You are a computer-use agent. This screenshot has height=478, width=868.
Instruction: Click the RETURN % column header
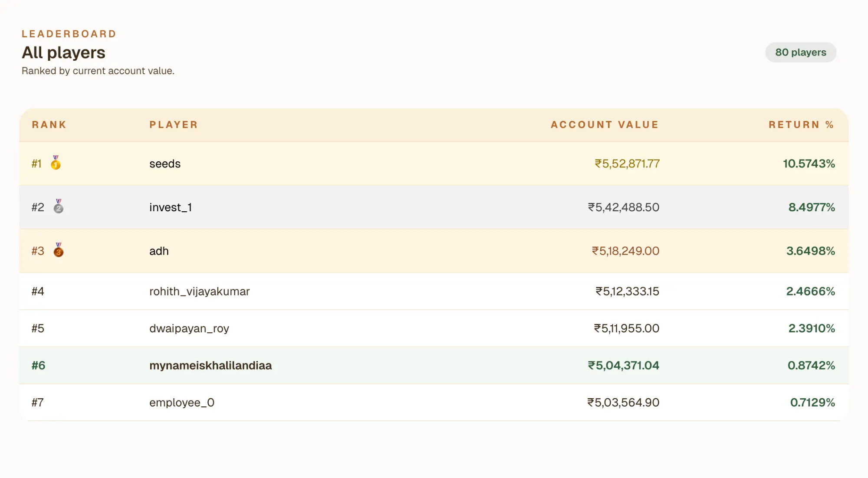tap(801, 125)
